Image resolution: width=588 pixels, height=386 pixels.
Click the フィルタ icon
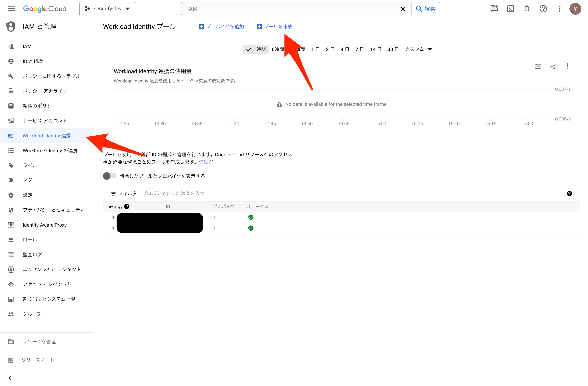113,194
